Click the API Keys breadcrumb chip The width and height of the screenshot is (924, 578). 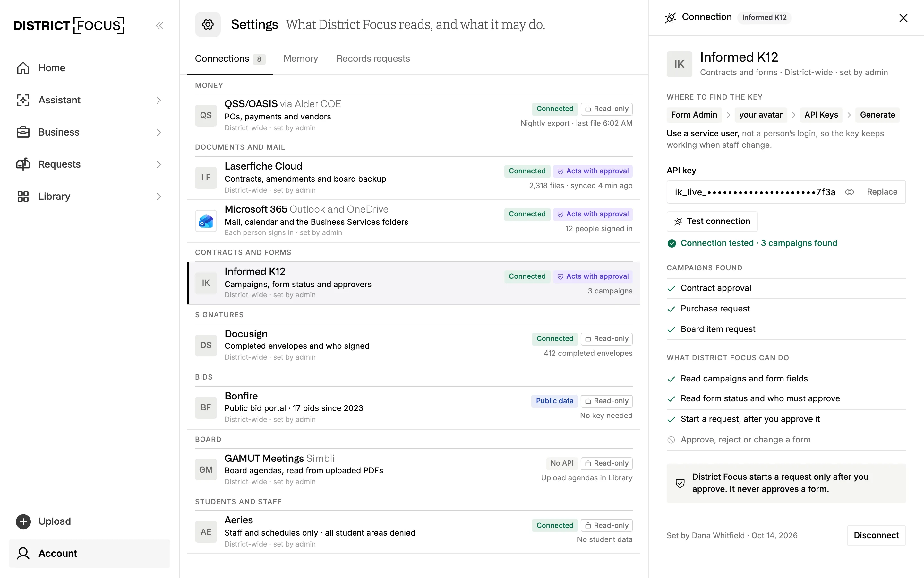coord(821,115)
